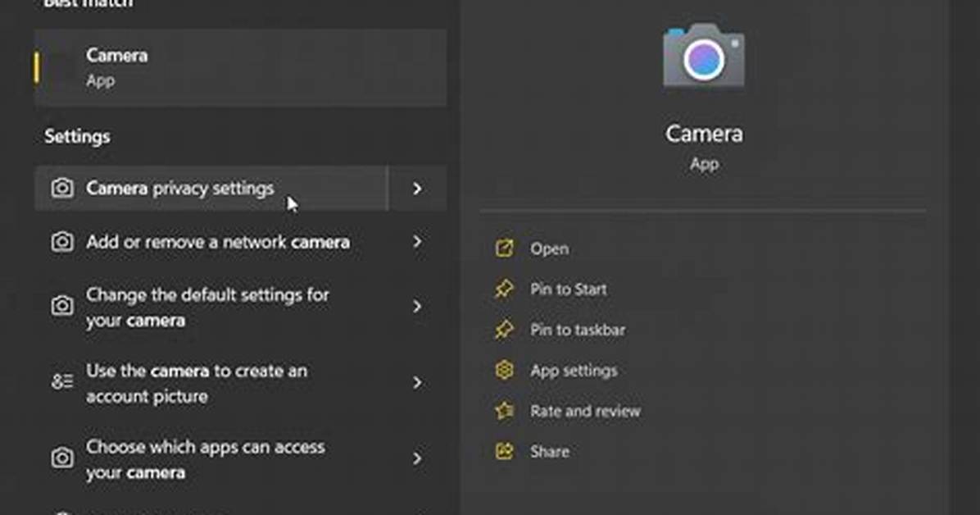This screenshot has height=515, width=980.
Task: Open the Camera app via Open link
Action: tap(549, 249)
